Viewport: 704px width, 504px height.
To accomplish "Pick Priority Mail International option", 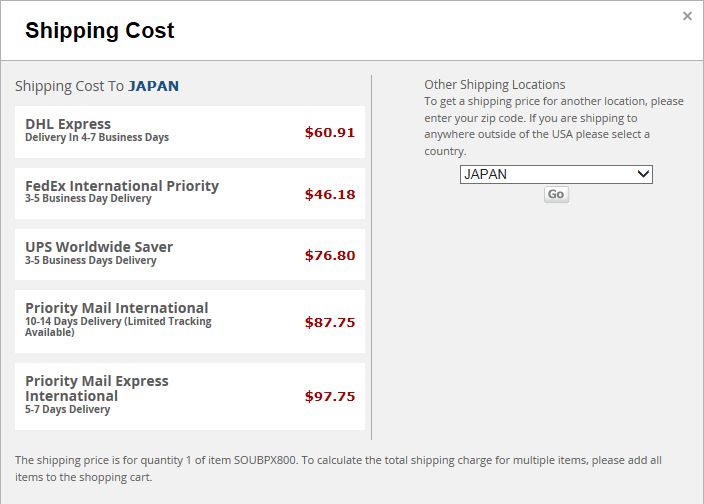I will tap(189, 321).
